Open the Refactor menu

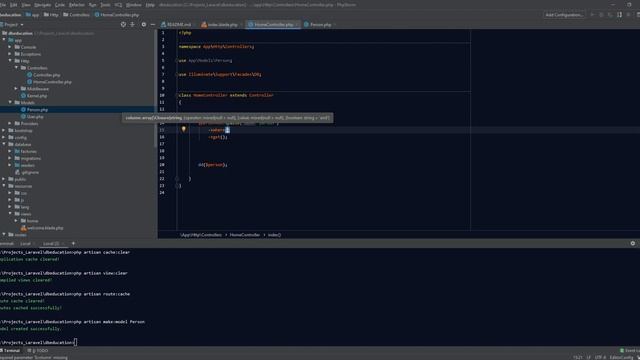click(x=76, y=5)
